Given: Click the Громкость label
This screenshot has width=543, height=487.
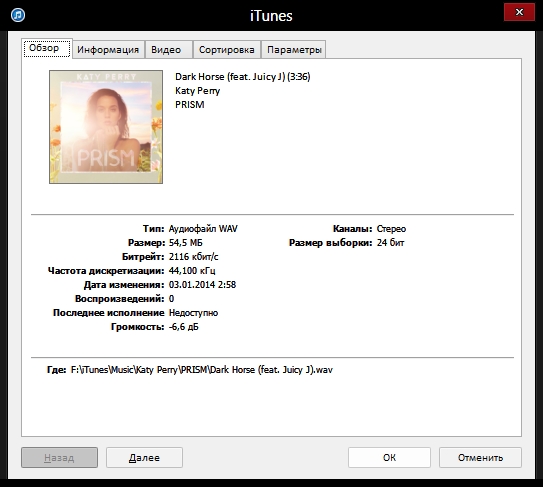Looking at the screenshot, I should [x=137, y=327].
